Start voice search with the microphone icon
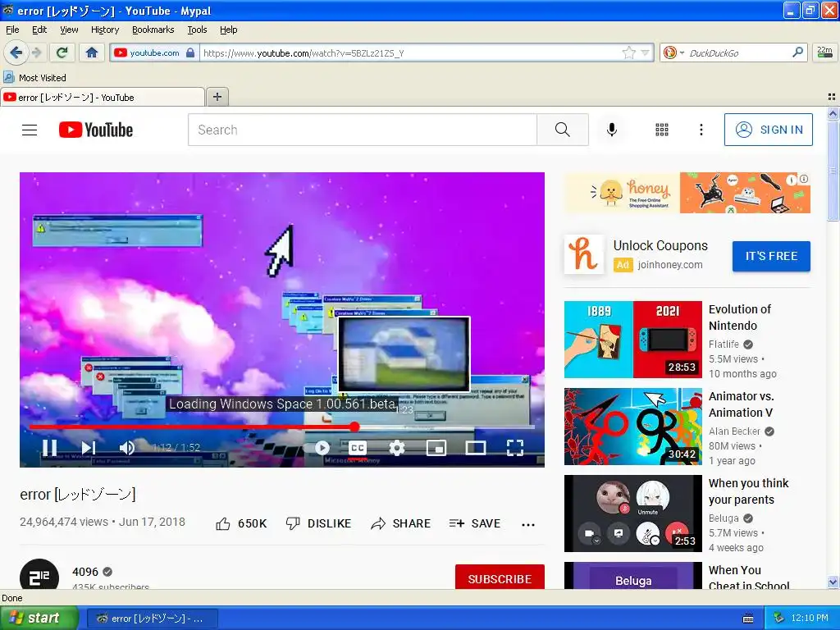Image resolution: width=840 pixels, height=630 pixels. pyautogui.click(x=612, y=130)
